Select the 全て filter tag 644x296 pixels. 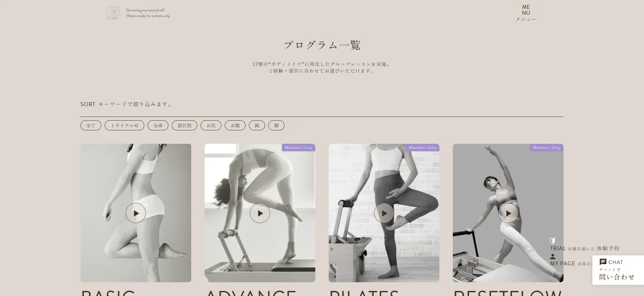(91, 125)
